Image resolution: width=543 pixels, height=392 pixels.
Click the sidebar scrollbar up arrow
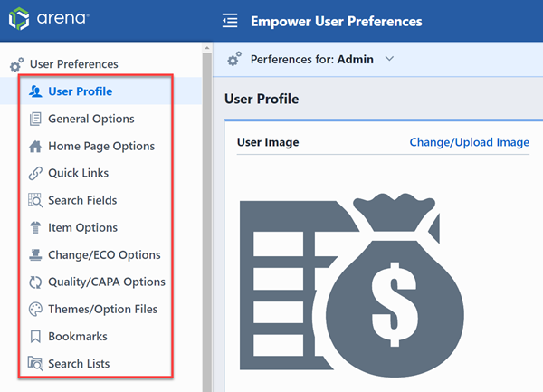pos(207,48)
